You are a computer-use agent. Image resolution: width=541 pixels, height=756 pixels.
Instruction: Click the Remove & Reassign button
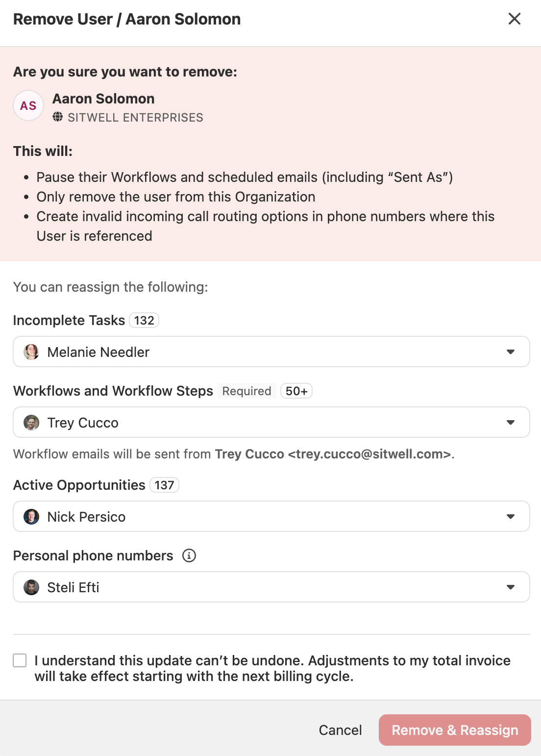point(455,730)
